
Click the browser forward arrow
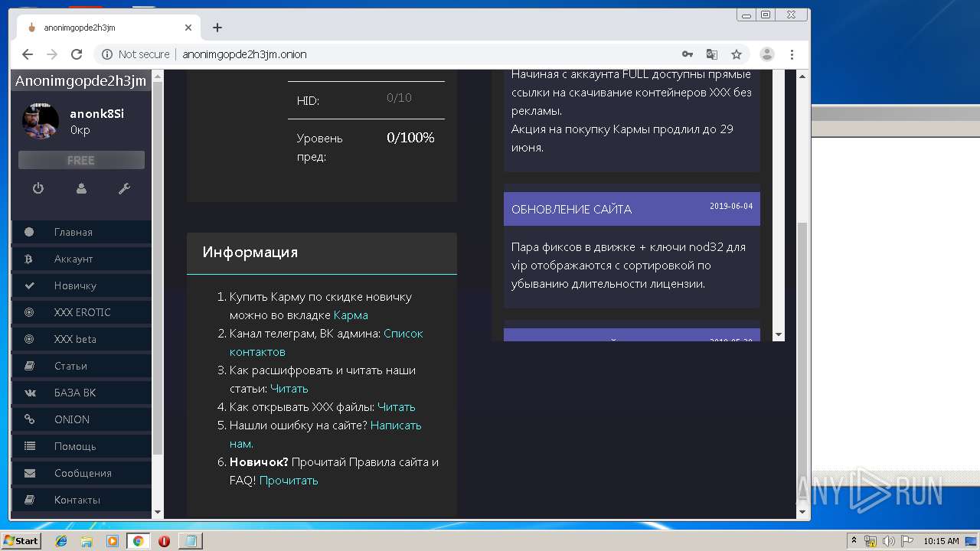tap(52, 54)
